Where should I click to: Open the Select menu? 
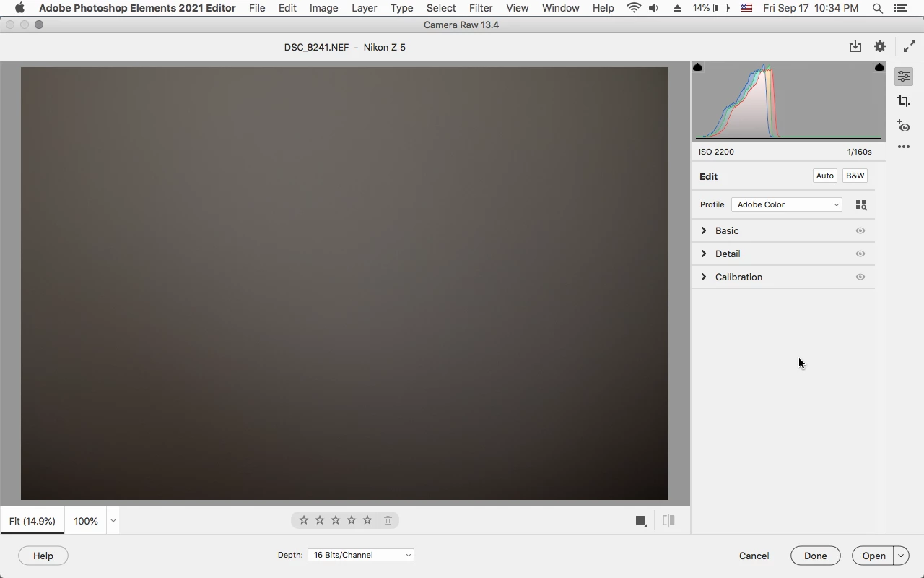tap(441, 8)
